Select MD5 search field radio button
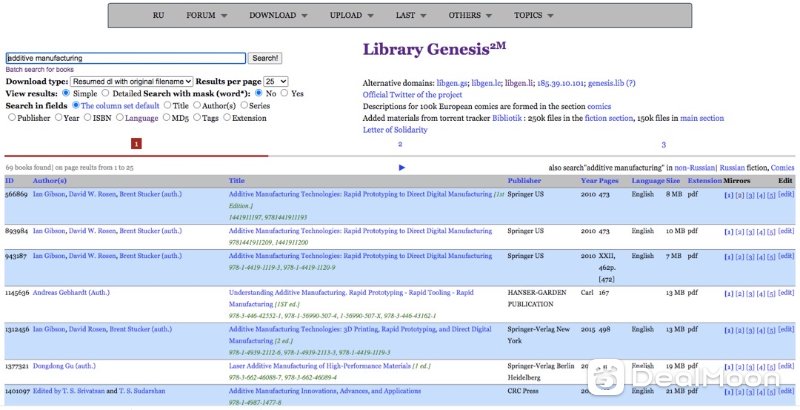The width and height of the screenshot is (800, 410). coord(166,118)
